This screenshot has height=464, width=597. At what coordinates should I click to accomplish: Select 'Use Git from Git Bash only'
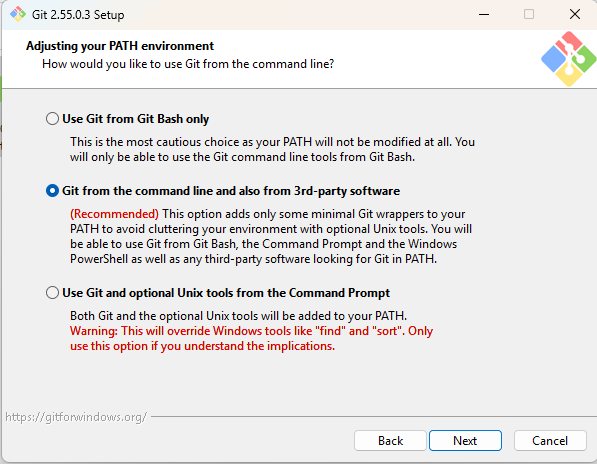(52, 119)
